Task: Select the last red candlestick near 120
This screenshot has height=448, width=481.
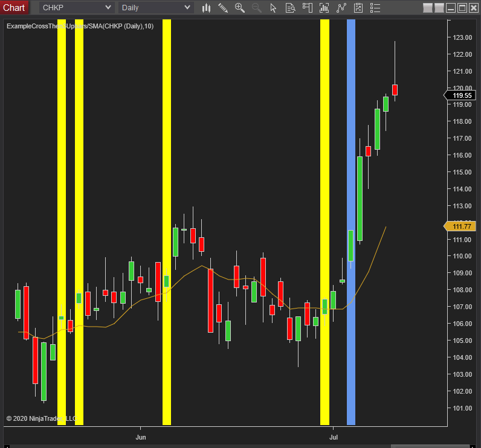Action: coord(395,90)
